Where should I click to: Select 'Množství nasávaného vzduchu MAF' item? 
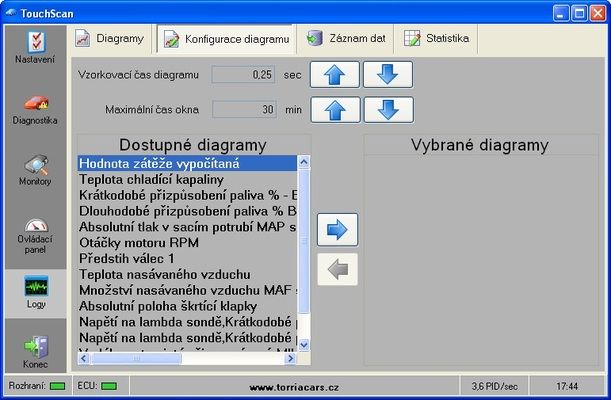point(187,290)
